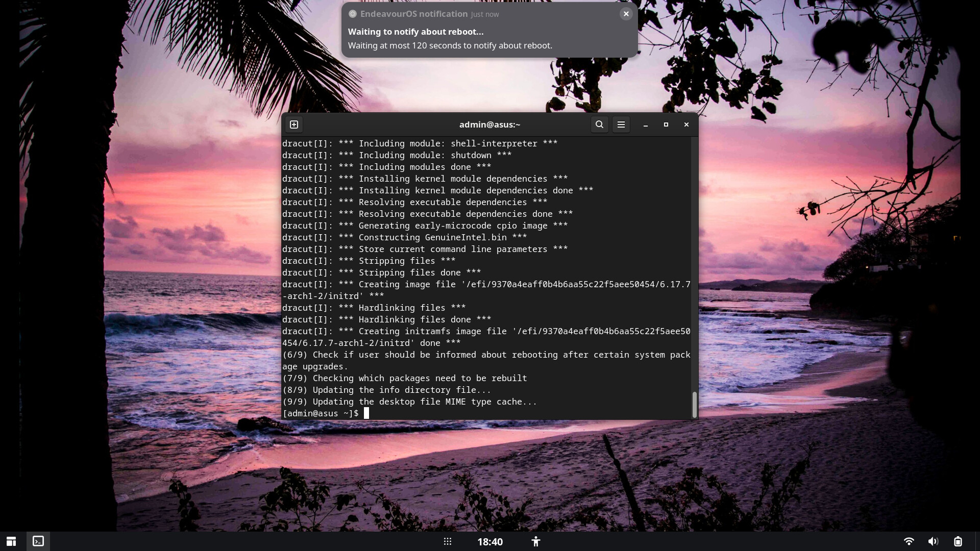Screen dimensions: 980x551
Task: Close the admin@asus terminal window
Action: [x=687, y=124]
